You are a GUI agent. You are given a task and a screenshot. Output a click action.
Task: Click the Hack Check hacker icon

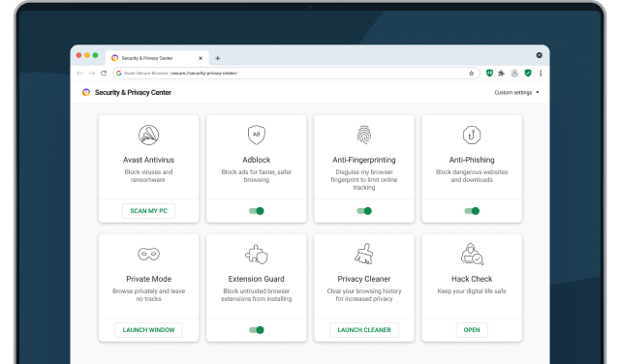pos(472,254)
